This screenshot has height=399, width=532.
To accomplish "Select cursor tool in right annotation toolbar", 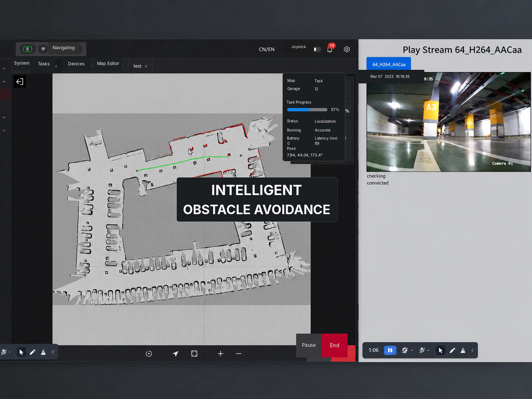I will coord(441,350).
